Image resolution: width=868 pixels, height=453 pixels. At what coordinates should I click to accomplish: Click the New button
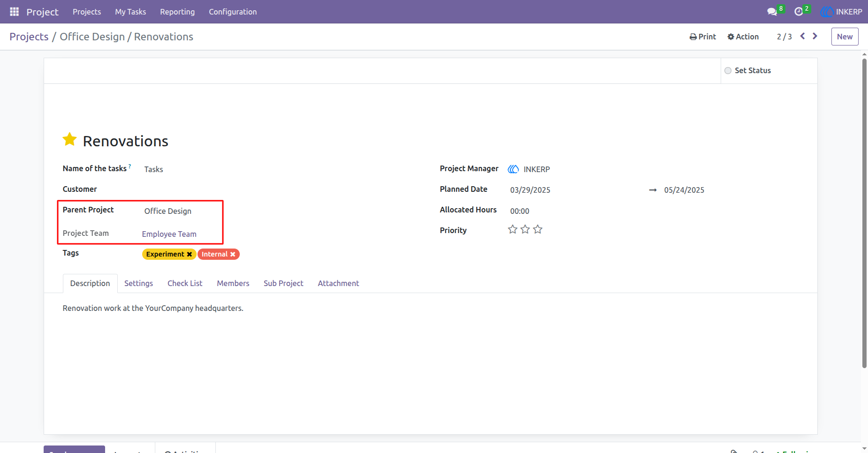point(845,37)
